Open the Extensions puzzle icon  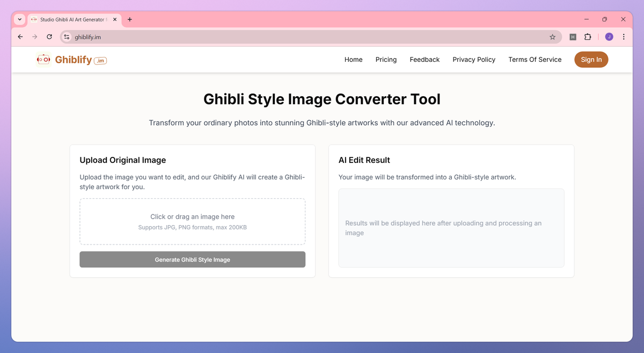(x=588, y=37)
